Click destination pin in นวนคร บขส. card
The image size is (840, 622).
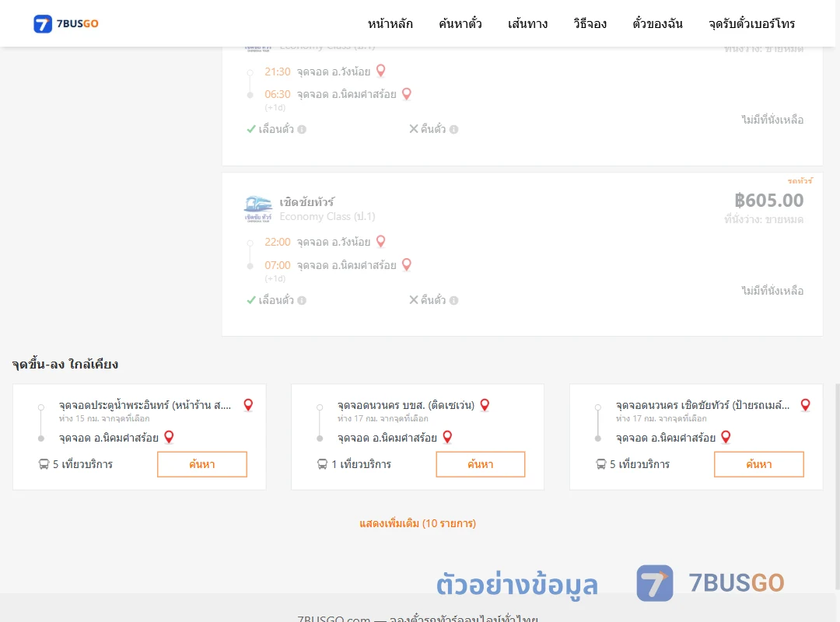(447, 437)
